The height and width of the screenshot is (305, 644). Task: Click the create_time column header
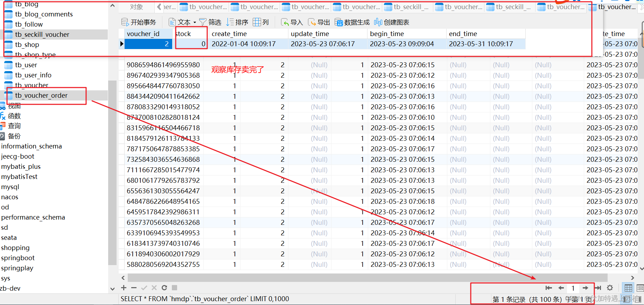[x=248, y=34]
